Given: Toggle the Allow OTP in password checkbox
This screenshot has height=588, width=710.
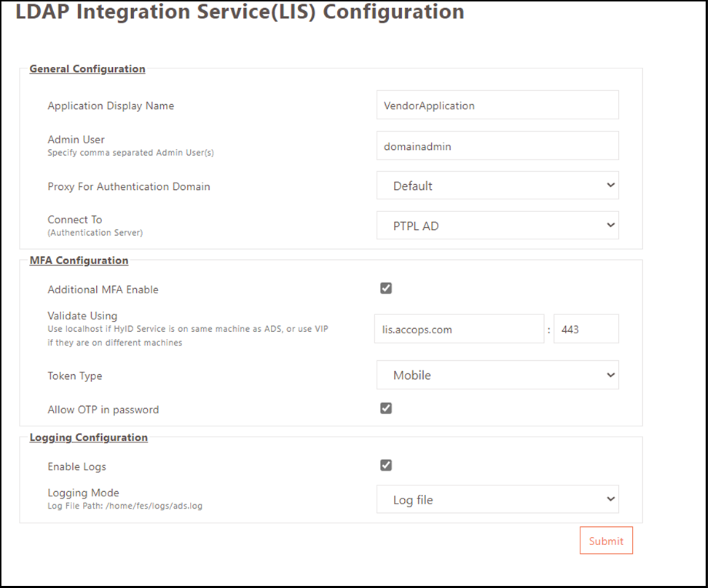Looking at the screenshot, I should 386,408.
